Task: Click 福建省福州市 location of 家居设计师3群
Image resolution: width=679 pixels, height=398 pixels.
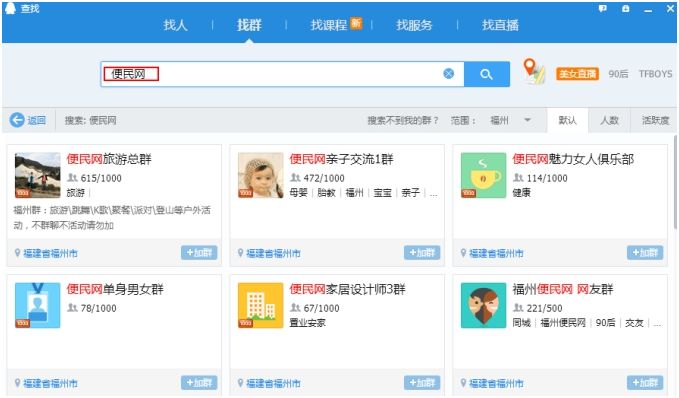Action: (273, 384)
